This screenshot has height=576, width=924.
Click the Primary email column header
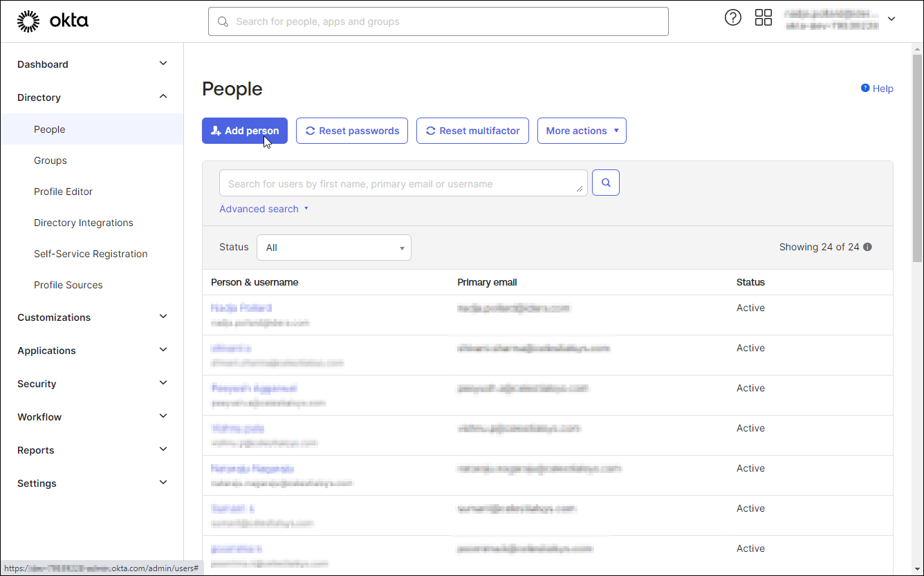[x=487, y=282]
